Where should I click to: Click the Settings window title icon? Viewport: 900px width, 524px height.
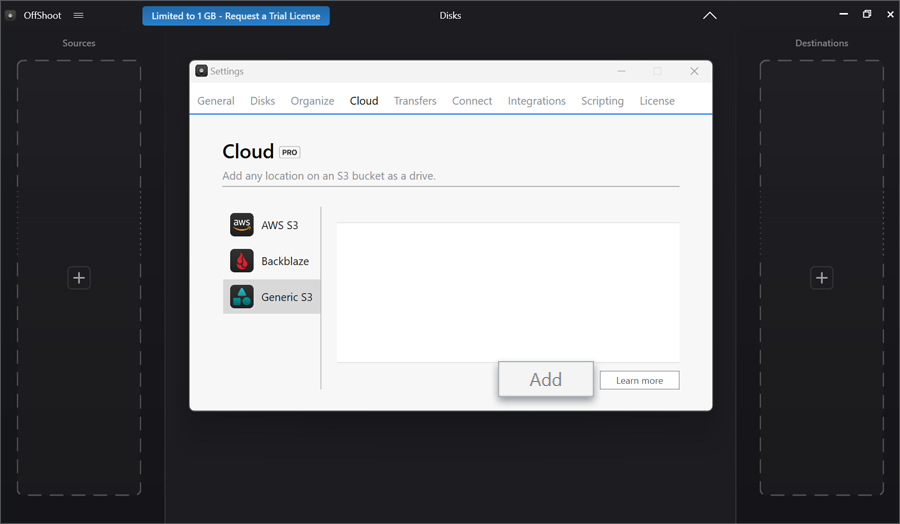[x=201, y=71]
